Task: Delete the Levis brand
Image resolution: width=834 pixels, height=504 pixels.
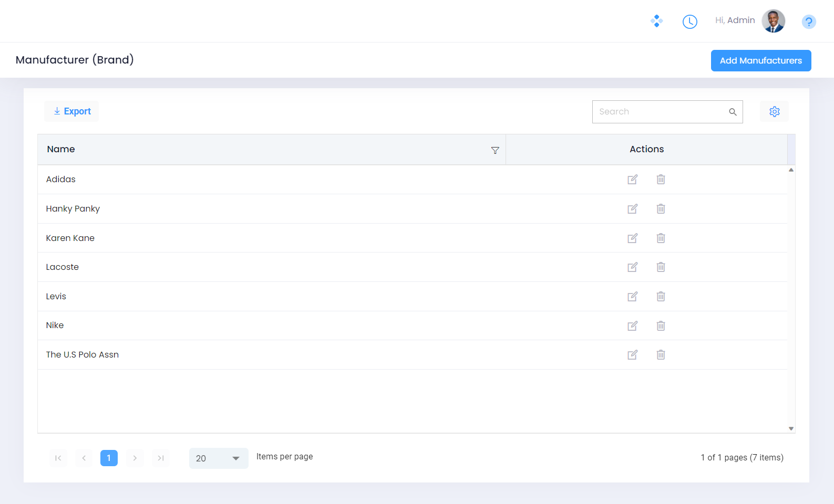Action: coord(661,297)
